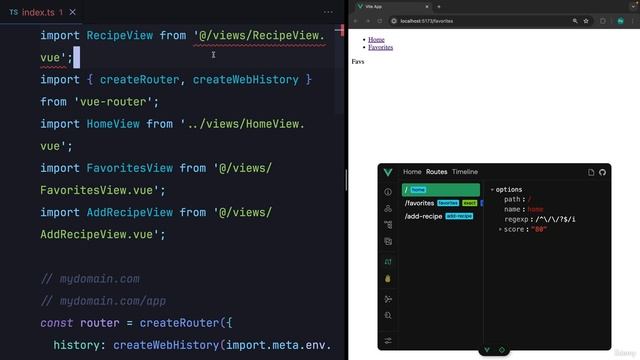Viewport: 640px width, 360px height.
Task: Open editor more actions ellipsis
Action: coord(328,12)
